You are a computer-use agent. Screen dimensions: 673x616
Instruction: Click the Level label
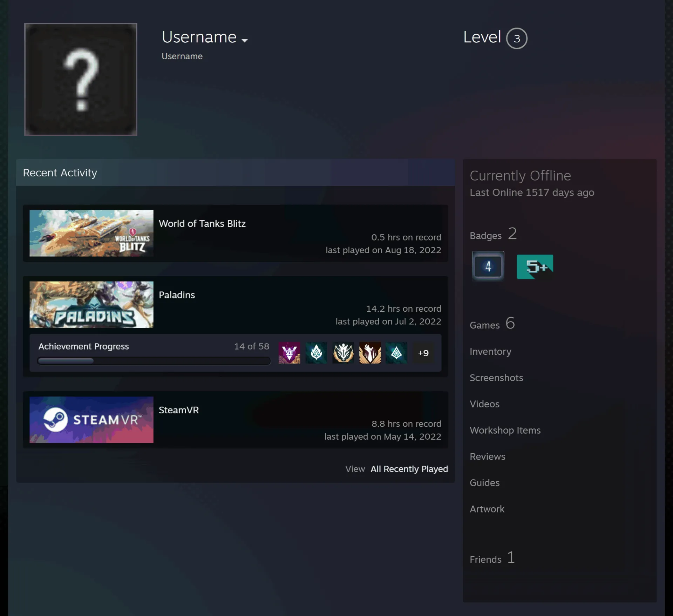(482, 37)
